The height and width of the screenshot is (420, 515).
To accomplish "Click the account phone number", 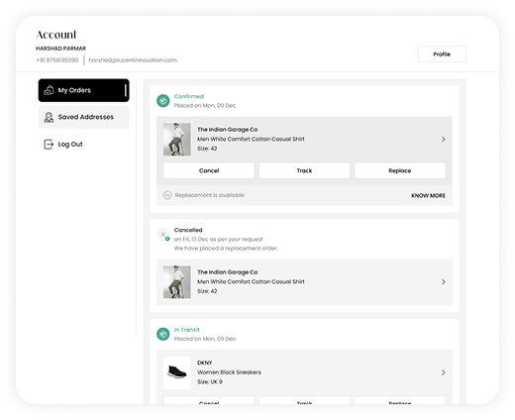I will (x=57, y=60).
